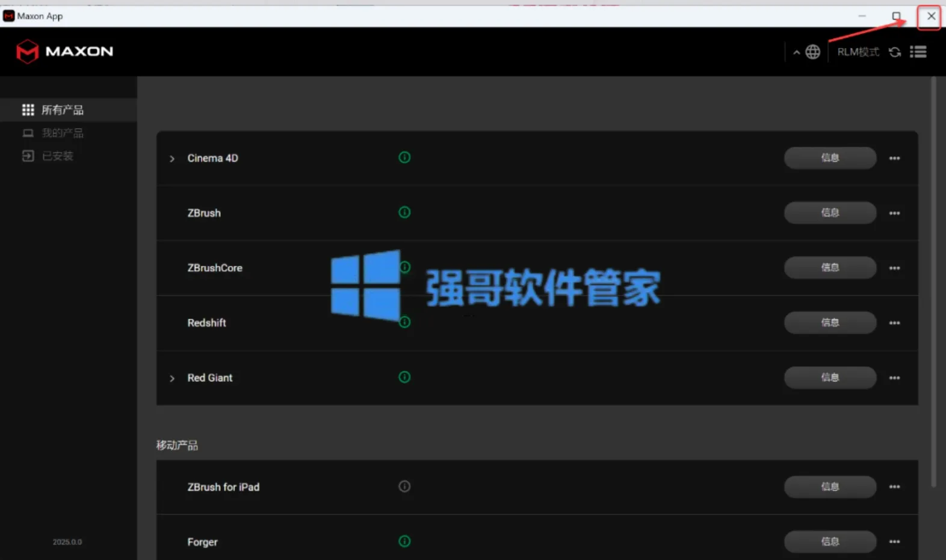The image size is (946, 560).
Task: Click the up chevron beside the globe icon
Action: pyautogui.click(x=796, y=52)
